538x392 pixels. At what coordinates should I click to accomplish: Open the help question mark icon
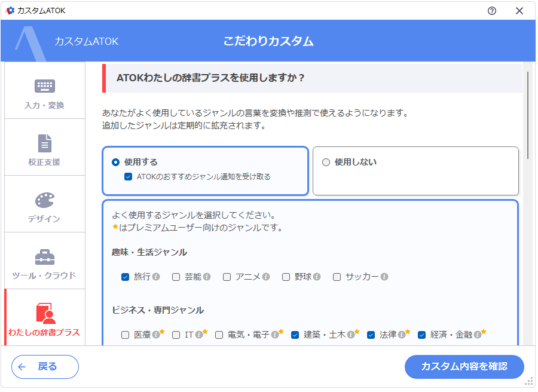(492, 11)
